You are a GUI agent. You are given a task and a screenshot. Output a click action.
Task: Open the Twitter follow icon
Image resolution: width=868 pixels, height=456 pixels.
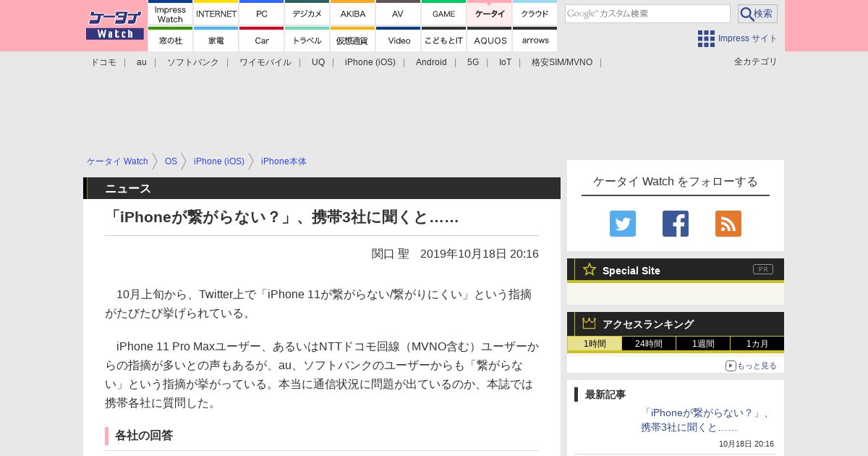coord(623,224)
